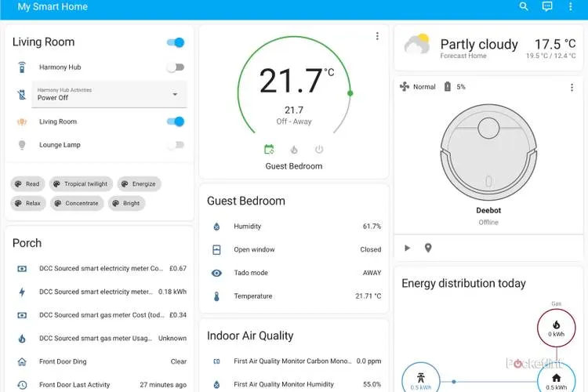Click the thermostat setpoint slider handle

pyautogui.click(x=350, y=93)
